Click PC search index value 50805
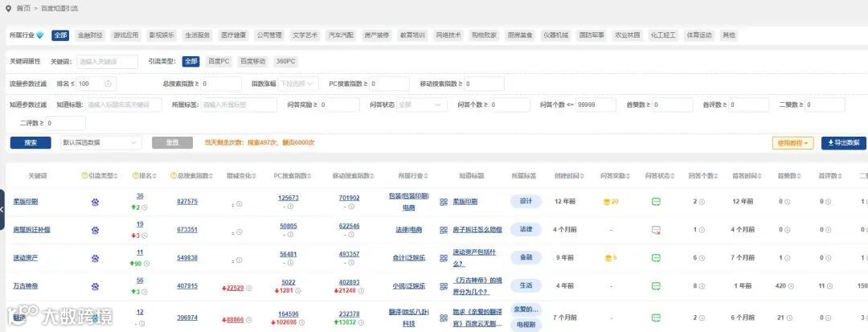868x332 pixels. pyautogui.click(x=289, y=226)
